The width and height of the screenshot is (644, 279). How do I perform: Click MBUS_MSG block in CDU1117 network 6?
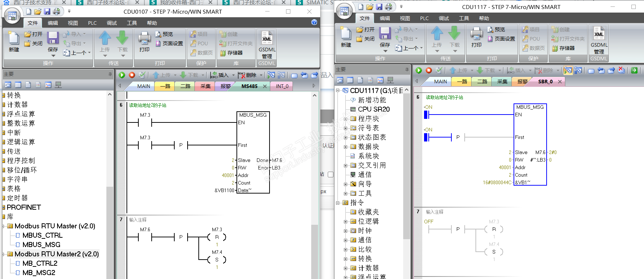530,144
